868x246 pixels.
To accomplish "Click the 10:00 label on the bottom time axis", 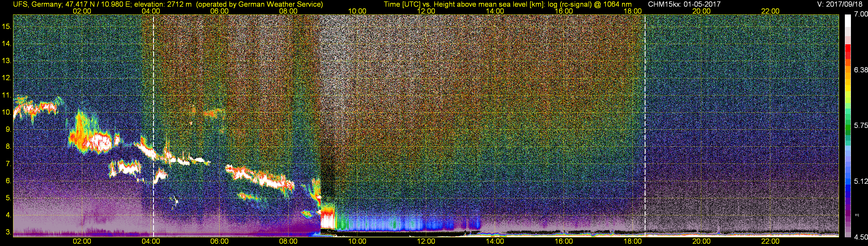I will (x=357, y=241).
